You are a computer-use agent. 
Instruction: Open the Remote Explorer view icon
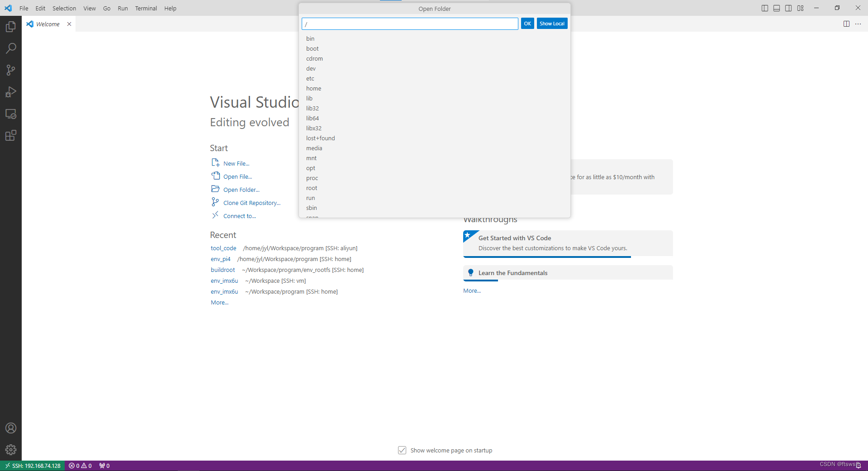coord(11,114)
